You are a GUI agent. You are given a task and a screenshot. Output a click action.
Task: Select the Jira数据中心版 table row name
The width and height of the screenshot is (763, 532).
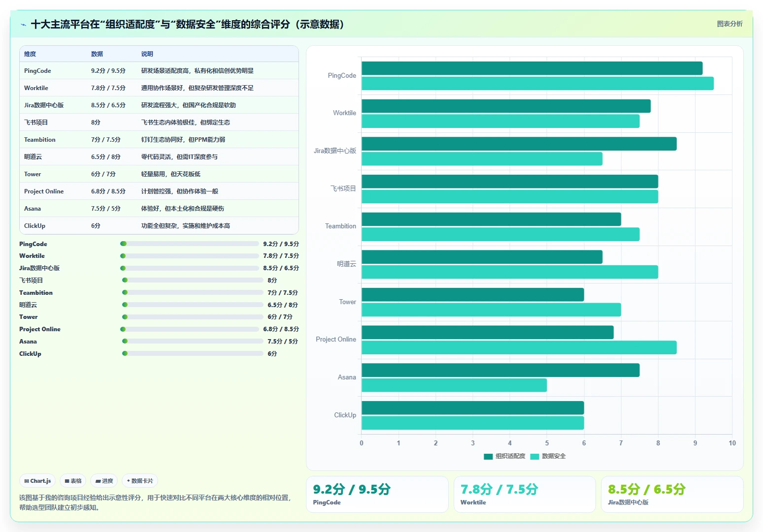(x=44, y=105)
